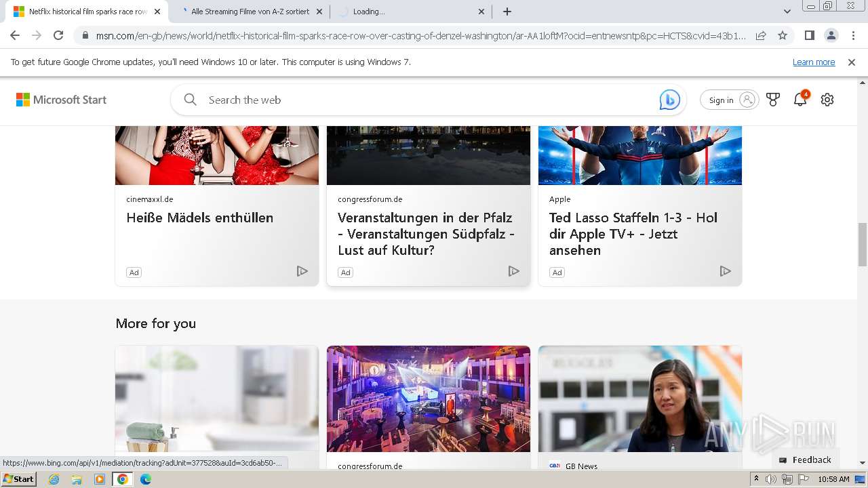Click into the Search the web field
The width and height of the screenshot is (868, 488).
pos(427,100)
